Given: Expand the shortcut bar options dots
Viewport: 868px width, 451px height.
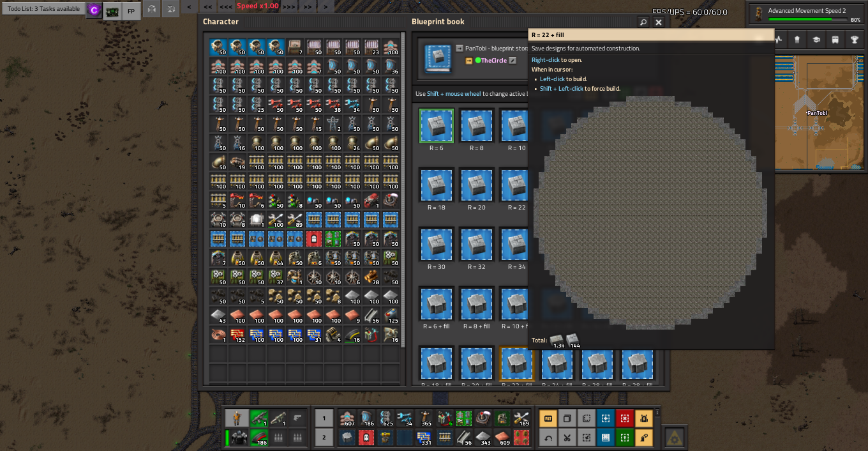Looking at the screenshot, I should (657, 413).
